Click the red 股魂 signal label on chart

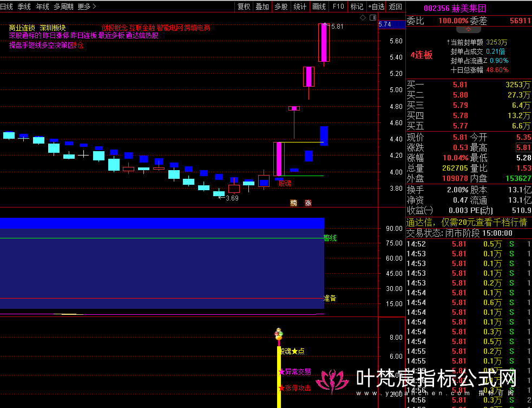coord(285,184)
